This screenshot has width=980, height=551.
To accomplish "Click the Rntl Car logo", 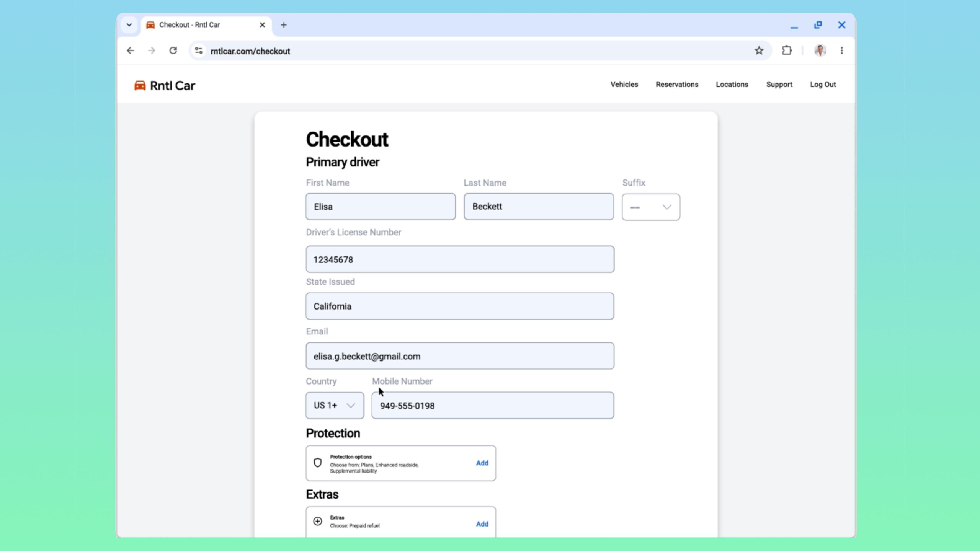I will [x=164, y=85].
